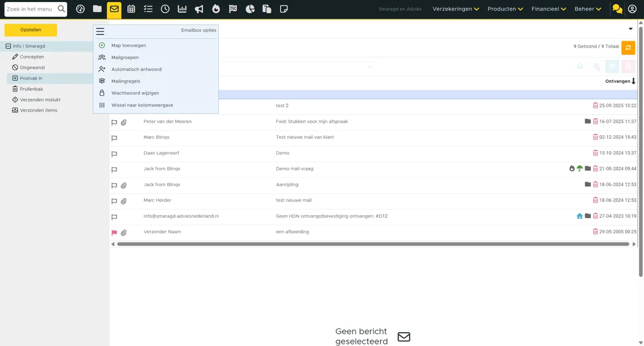Click the sticky note icon in top bar

pos(284,9)
